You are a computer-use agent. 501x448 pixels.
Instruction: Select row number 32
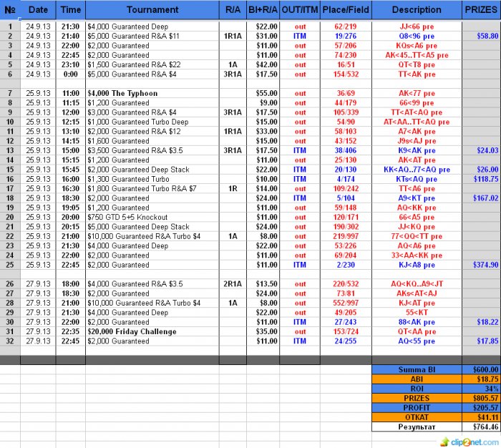[x=10, y=341]
